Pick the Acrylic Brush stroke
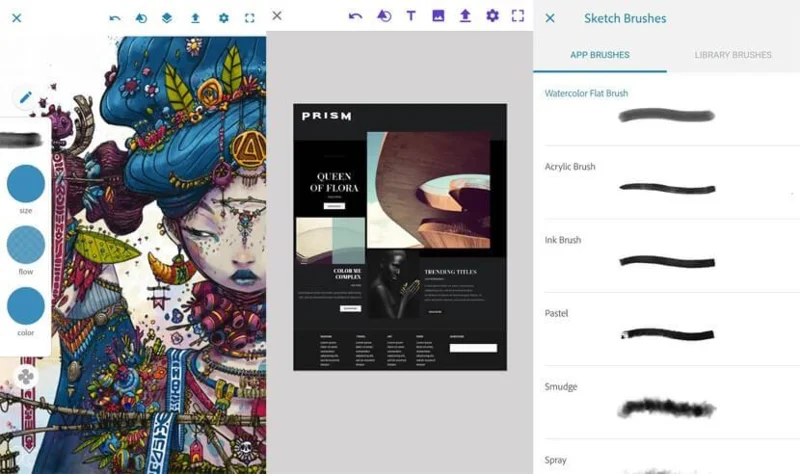Viewport: 800px width, 474px height. click(x=666, y=188)
